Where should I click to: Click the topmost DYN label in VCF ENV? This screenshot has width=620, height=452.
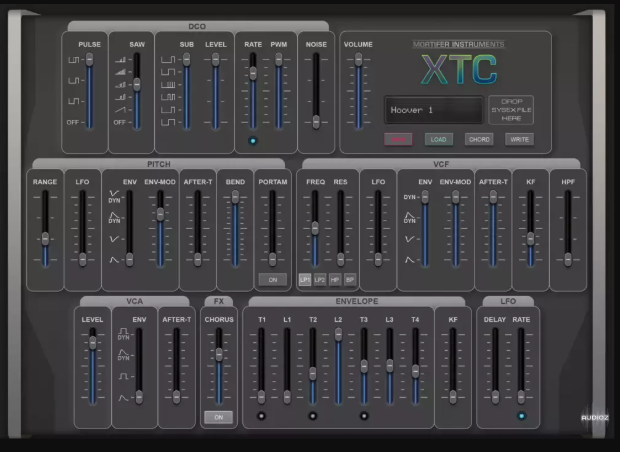pyautogui.click(x=410, y=197)
